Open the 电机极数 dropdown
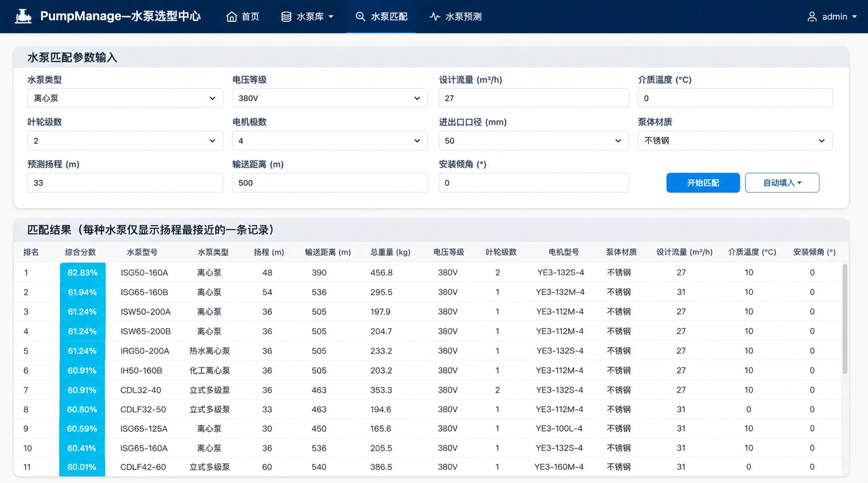Image resolution: width=868 pixels, height=483 pixels. pyautogui.click(x=330, y=141)
